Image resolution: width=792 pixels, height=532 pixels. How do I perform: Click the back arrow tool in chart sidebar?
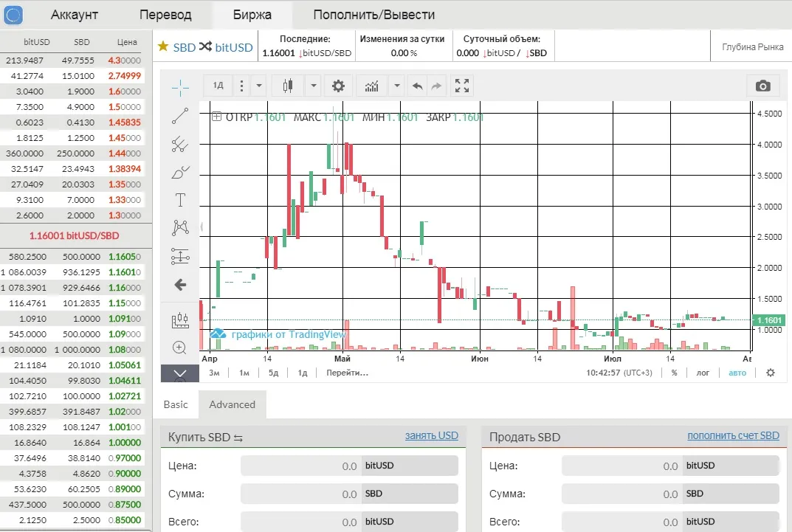pos(180,285)
